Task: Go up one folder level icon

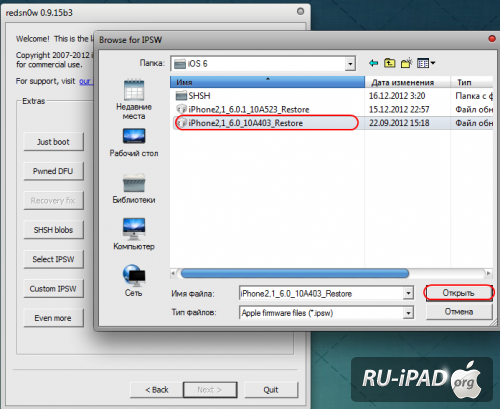Action: pyautogui.click(x=389, y=63)
